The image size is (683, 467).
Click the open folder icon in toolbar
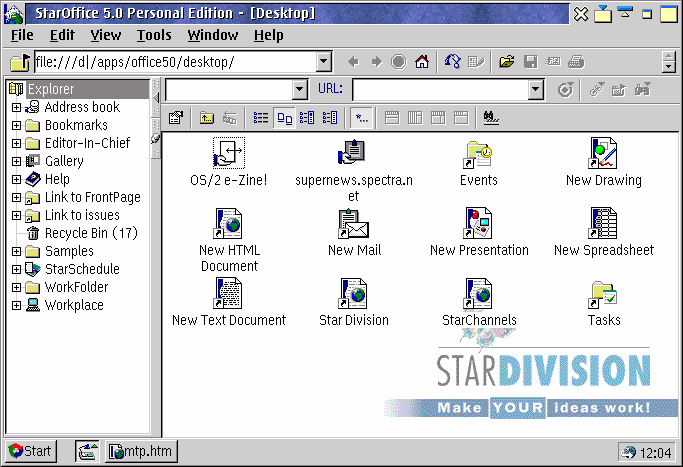[x=507, y=62]
